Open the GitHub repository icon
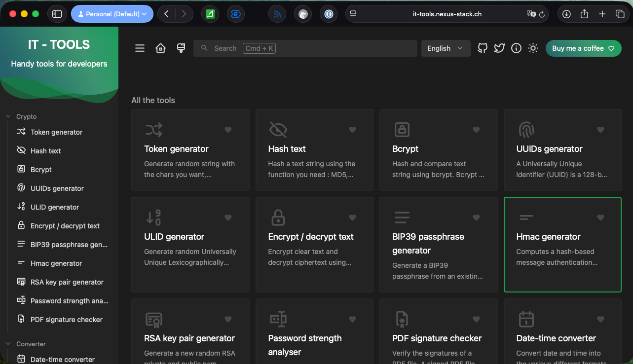 point(483,48)
